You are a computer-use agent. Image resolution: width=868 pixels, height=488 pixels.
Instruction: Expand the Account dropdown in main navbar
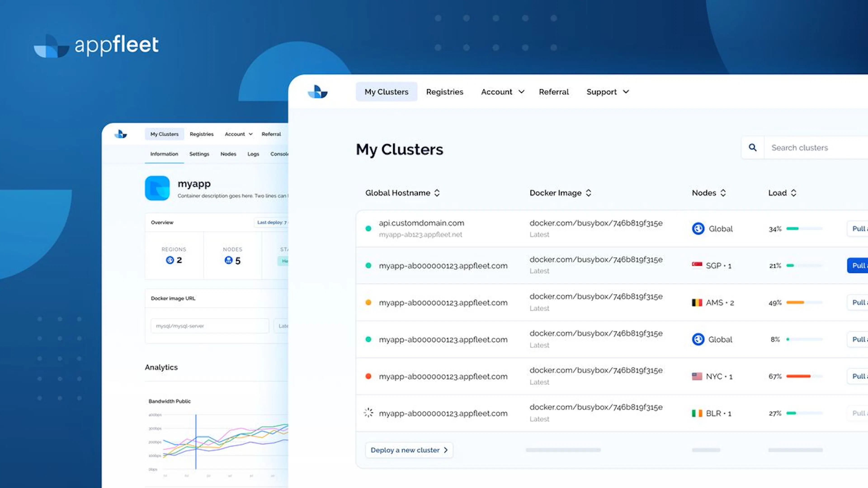coord(502,91)
